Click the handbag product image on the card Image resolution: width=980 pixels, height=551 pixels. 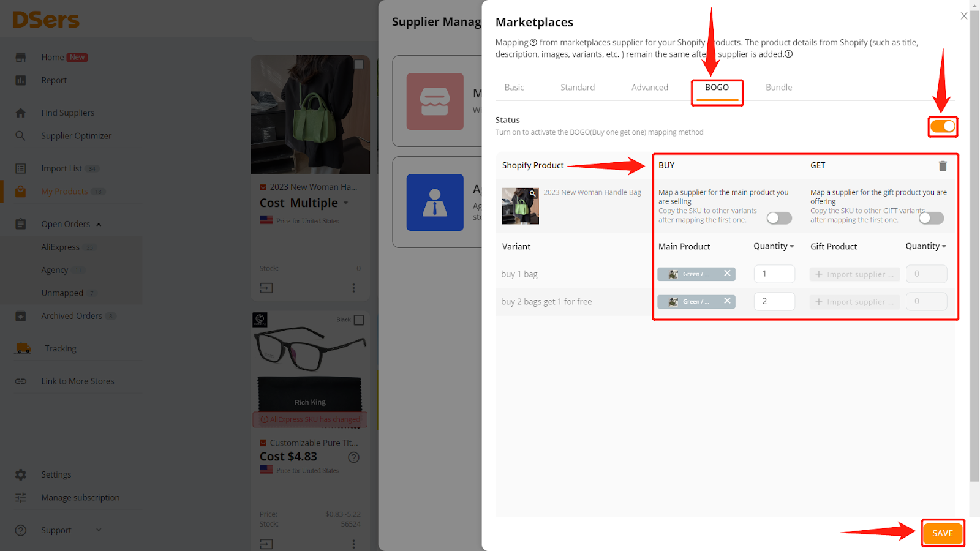pyautogui.click(x=310, y=115)
